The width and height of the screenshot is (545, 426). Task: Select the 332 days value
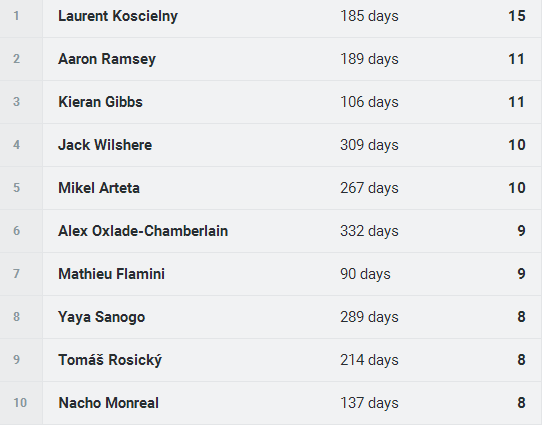(x=369, y=231)
